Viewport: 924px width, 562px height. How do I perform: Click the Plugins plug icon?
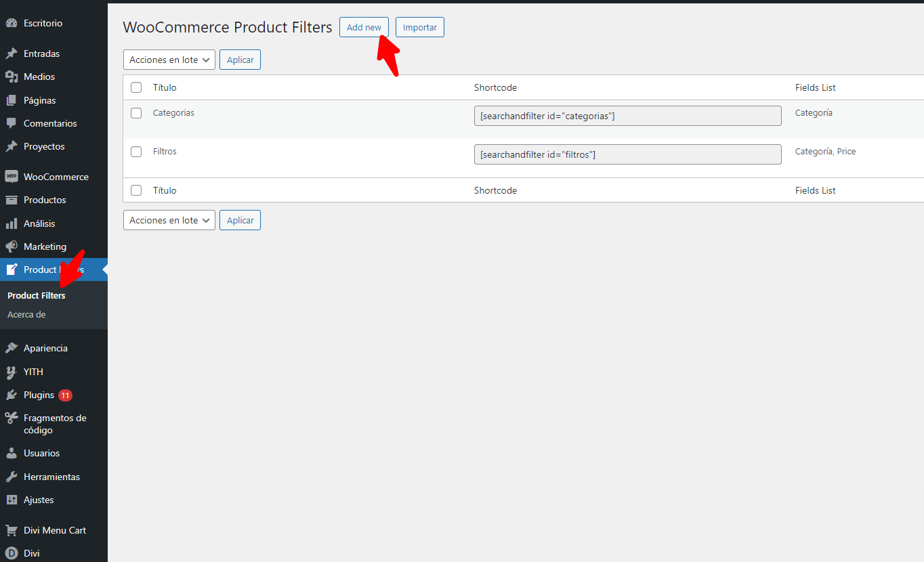(12, 395)
